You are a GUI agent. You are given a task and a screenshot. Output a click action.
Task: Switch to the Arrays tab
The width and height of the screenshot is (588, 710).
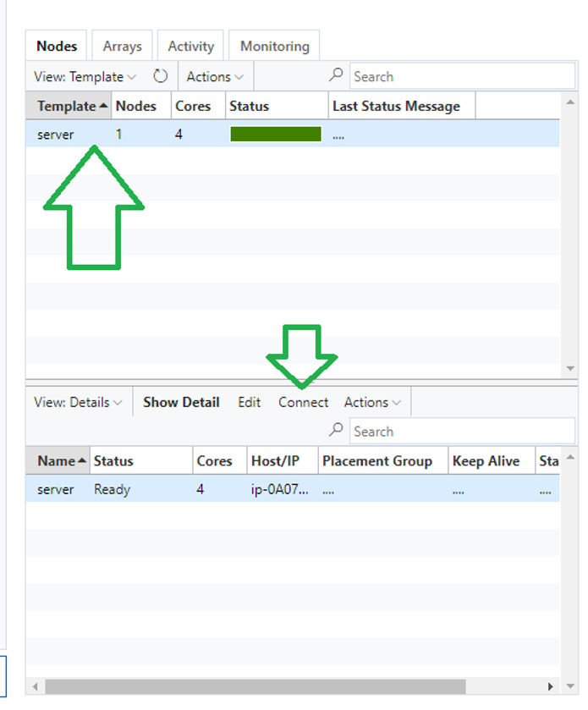pyautogui.click(x=122, y=46)
